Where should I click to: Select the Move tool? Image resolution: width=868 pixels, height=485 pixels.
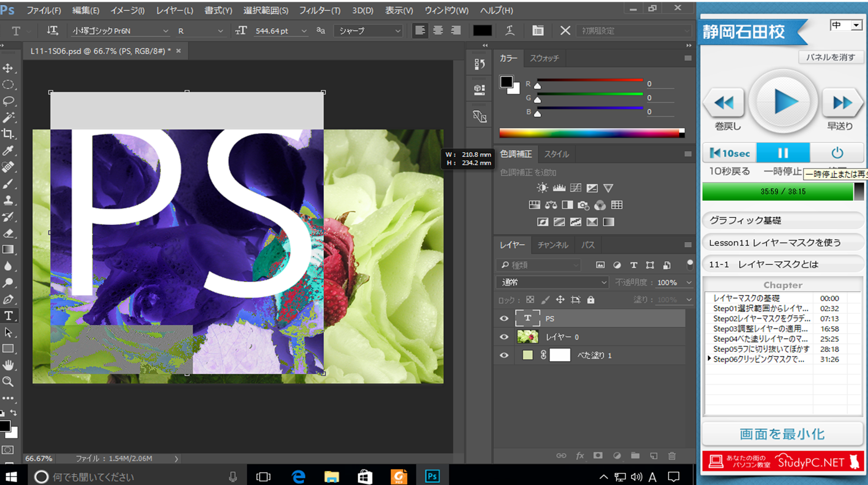coord(8,68)
